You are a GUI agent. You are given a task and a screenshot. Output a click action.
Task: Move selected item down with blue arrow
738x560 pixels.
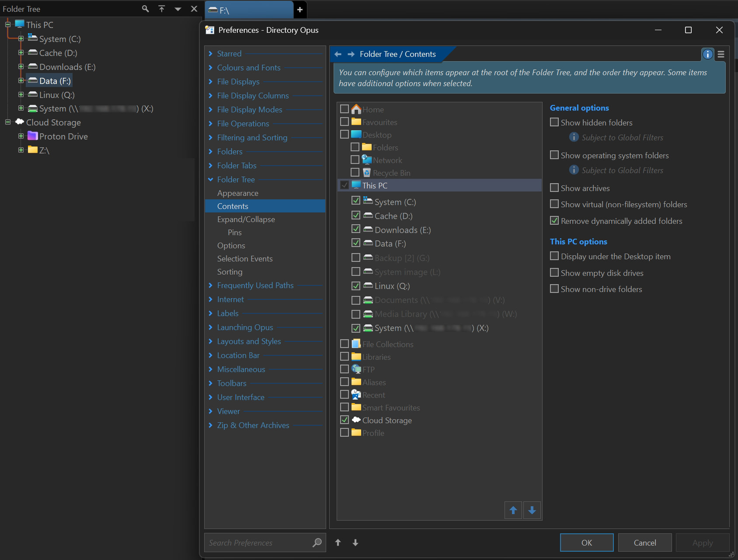click(x=532, y=510)
